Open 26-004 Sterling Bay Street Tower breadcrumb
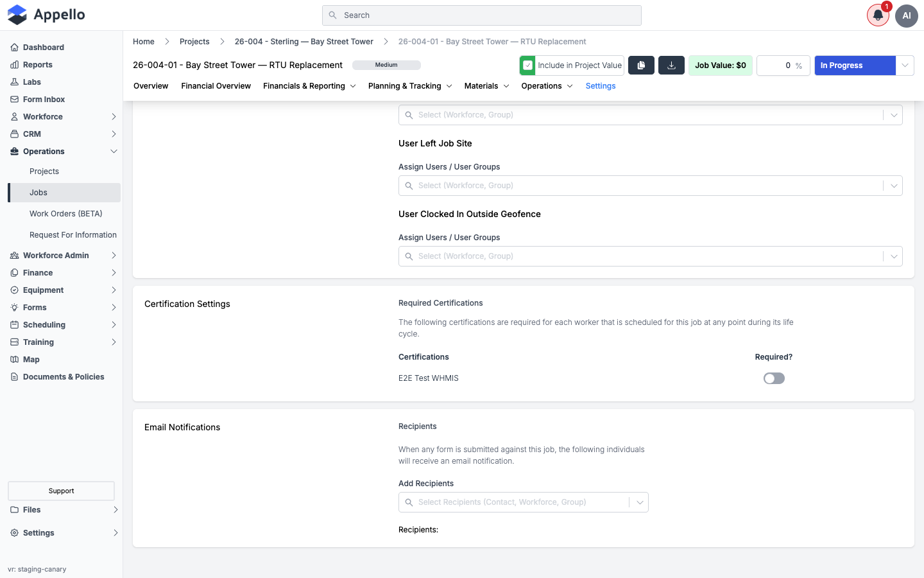The height and width of the screenshot is (578, 924). pos(304,42)
